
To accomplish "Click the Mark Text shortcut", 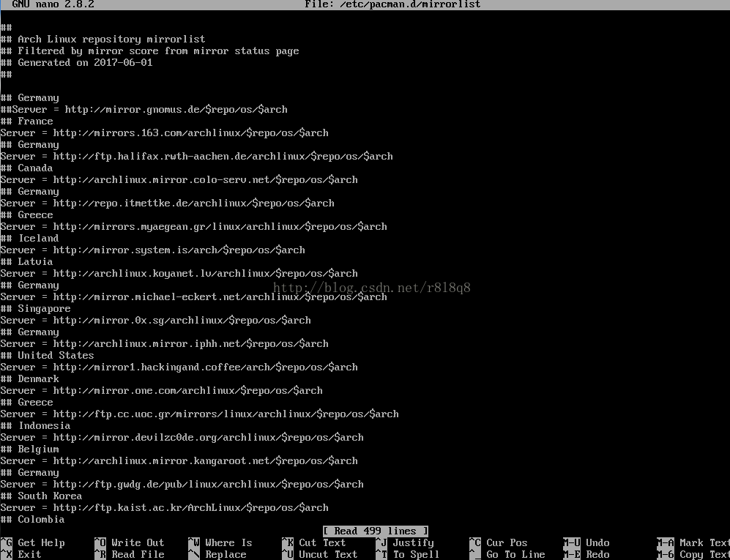I will point(693,542).
